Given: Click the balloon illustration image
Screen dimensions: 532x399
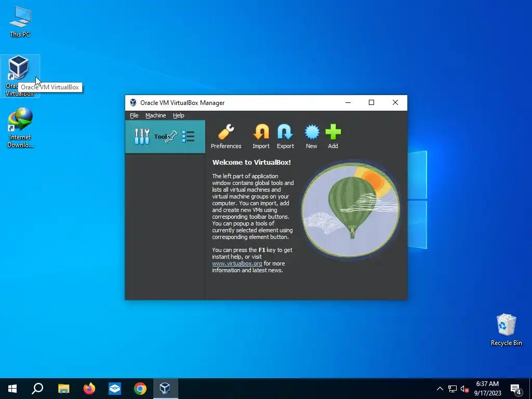Looking at the screenshot, I should 351,210.
